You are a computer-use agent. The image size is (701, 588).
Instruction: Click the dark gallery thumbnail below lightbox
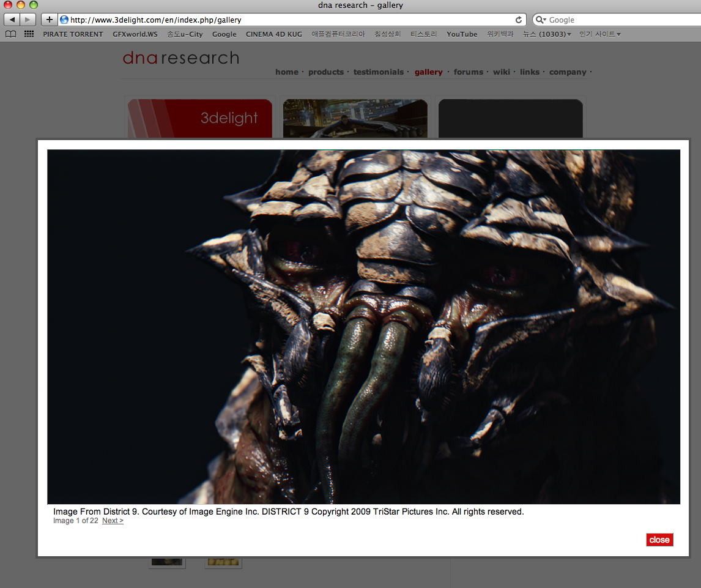(167, 562)
